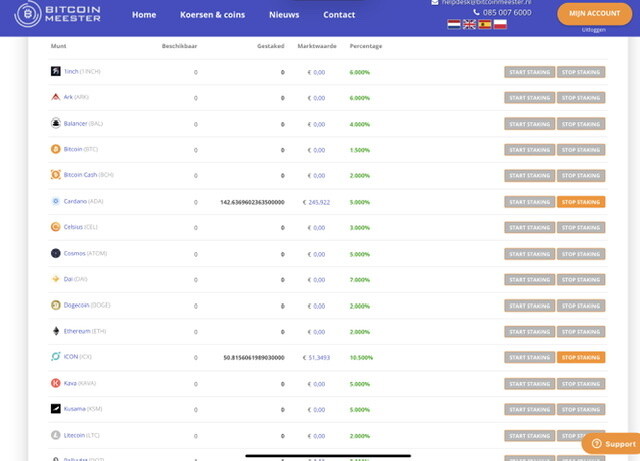Screen dimensions: 640x461
Task: Click the Celsius coin icon
Action: click(56, 227)
